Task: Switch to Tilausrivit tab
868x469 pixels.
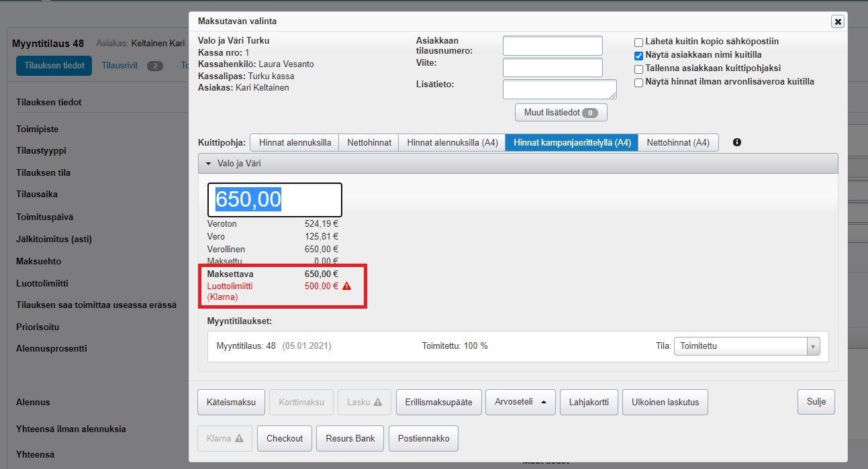Action: (x=122, y=66)
